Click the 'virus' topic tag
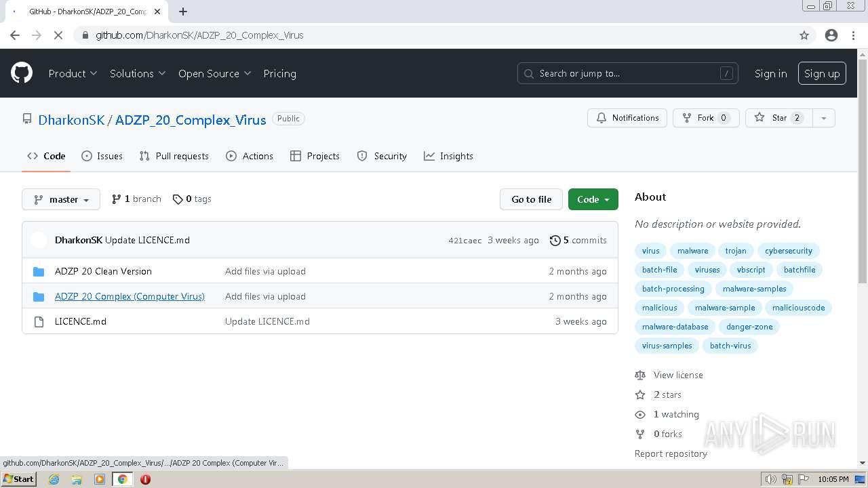This screenshot has width=868, height=488. click(x=651, y=251)
